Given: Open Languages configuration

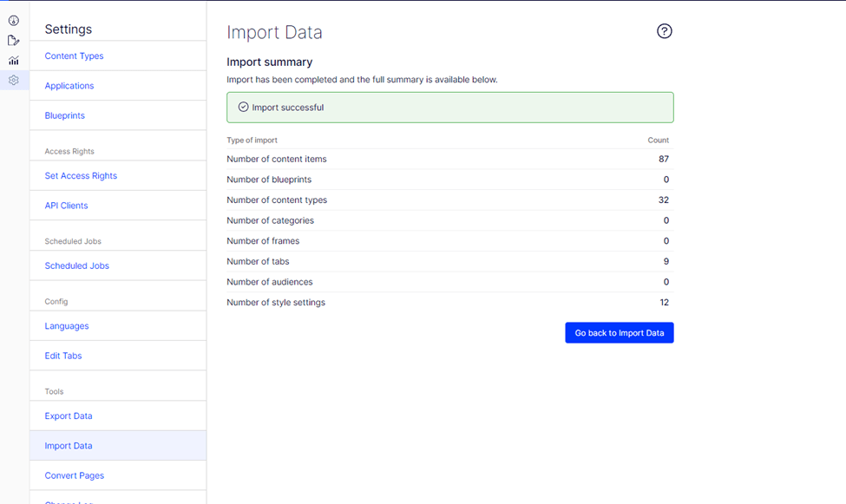Looking at the screenshot, I should pyautogui.click(x=67, y=326).
